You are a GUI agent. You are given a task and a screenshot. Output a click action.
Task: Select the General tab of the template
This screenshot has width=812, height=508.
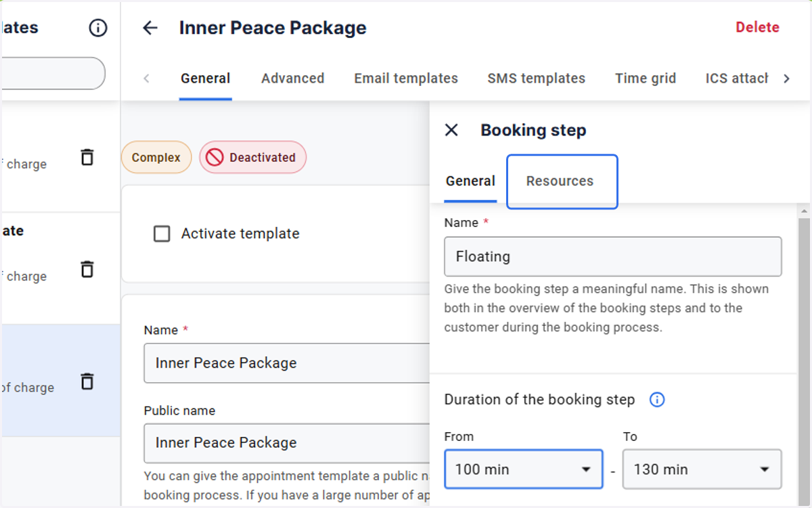click(x=206, y=79)
